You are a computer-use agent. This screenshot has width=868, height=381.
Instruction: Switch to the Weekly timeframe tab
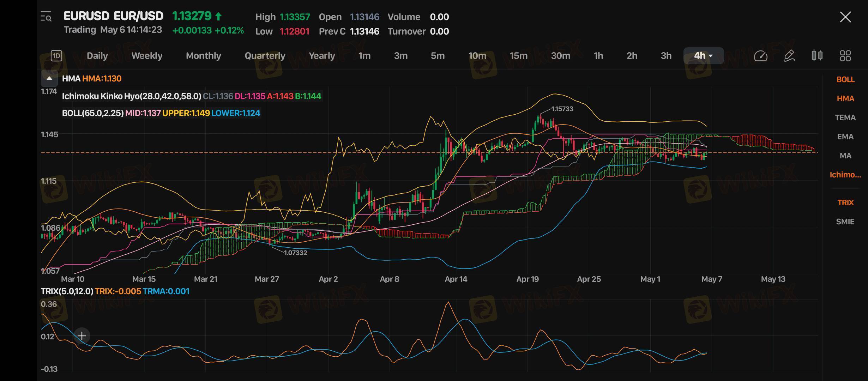(147, 56)
